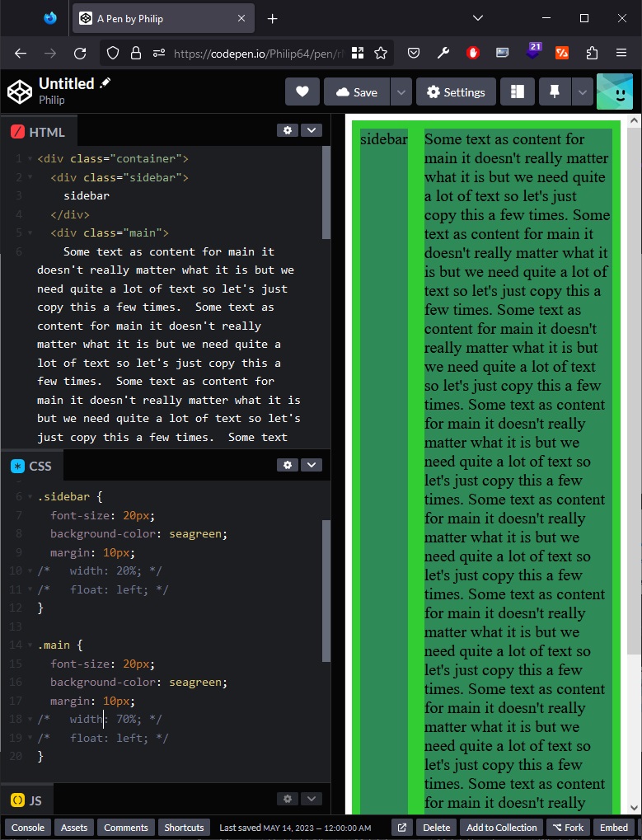Viewport: 642px width, 840px height.
Task: Edit pen title with pencil icon
Action: click(105, 82)
